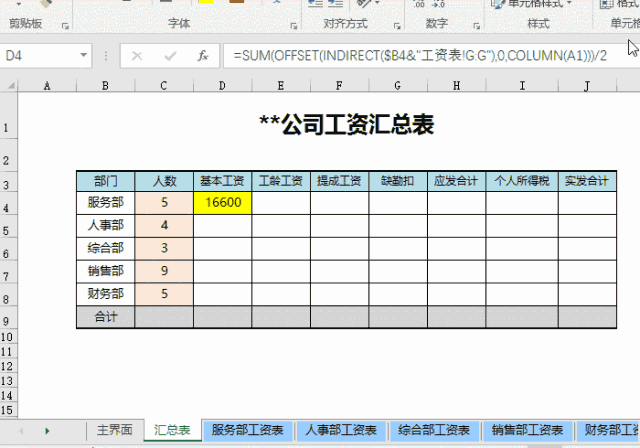Screen dimensions: 640x448
Task: Select row 12 header
Action: point(8,366)
